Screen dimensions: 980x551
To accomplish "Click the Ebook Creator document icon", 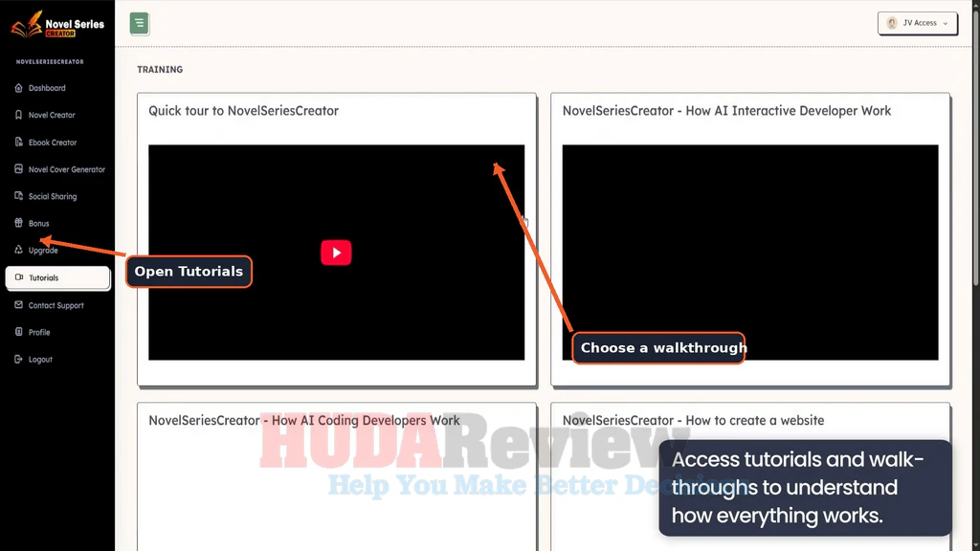I will pos(19,143).
